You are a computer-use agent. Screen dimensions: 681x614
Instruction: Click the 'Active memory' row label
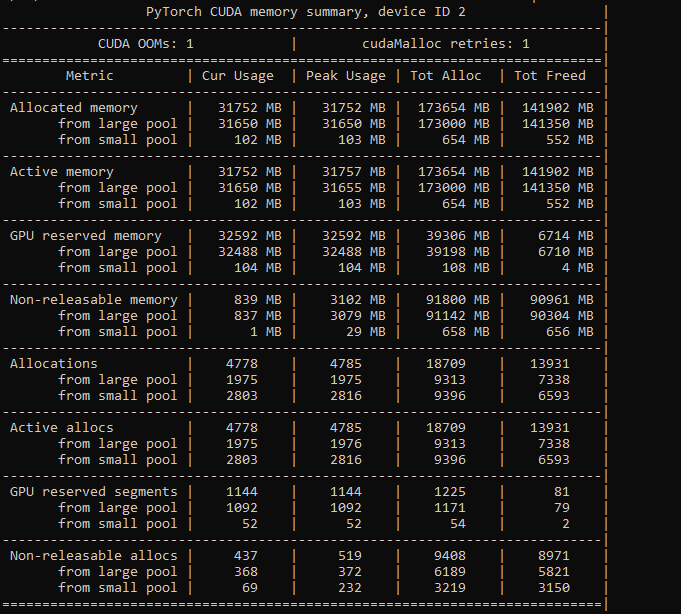pyautogui.click(x=62, y=172)
